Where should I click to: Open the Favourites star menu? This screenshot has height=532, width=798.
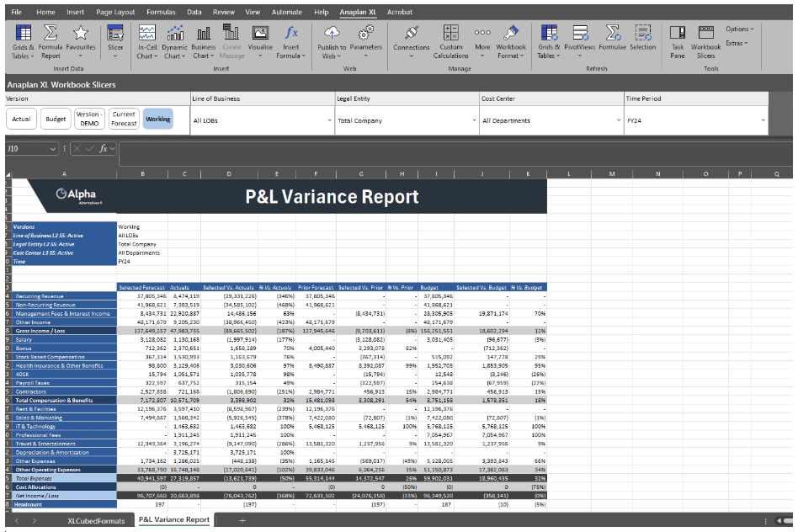[x=81, y=40]
